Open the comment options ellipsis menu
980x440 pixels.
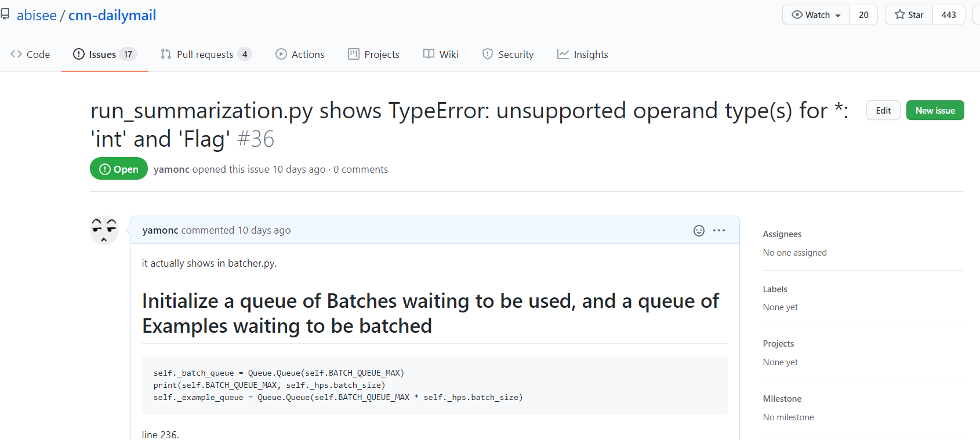(x=719, y=230)
